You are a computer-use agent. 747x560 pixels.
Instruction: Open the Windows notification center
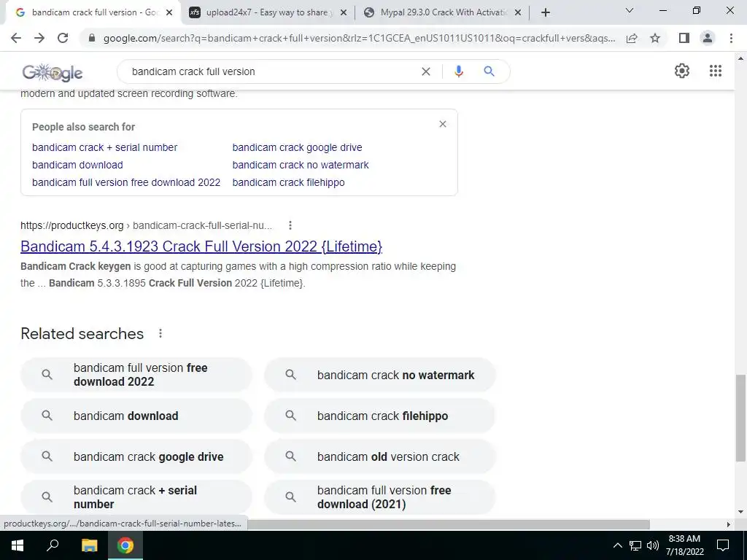pos(723,545)
